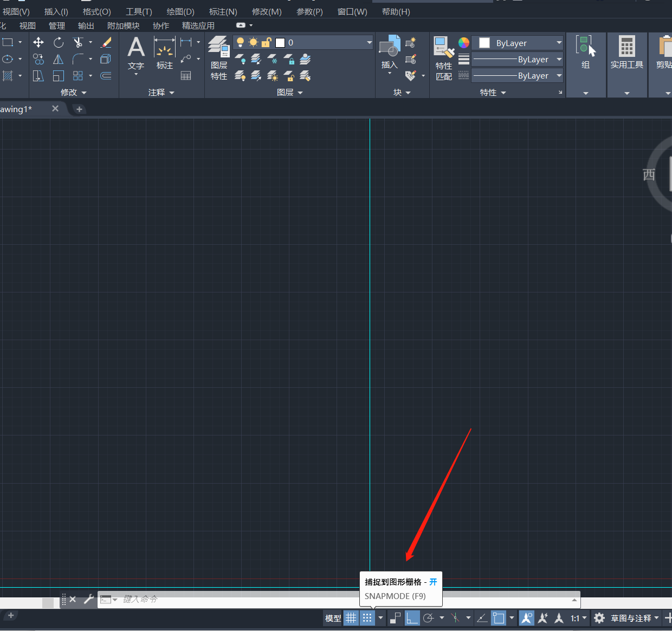Select the Mirror tool icon
The height and width of the screenshot is (631, 672).
59,60
